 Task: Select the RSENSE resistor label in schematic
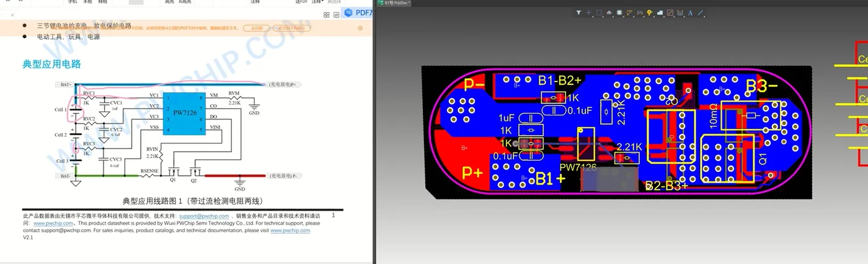(x=149, y=170)
